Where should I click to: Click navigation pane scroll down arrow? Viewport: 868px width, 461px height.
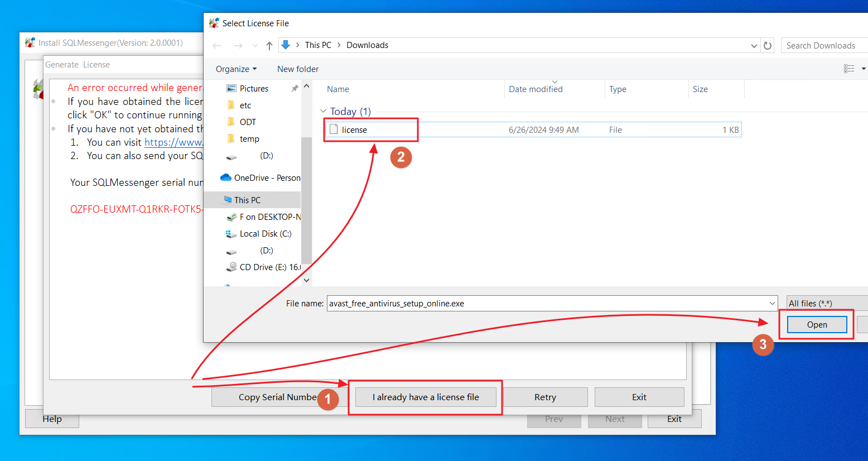[306, 280]
